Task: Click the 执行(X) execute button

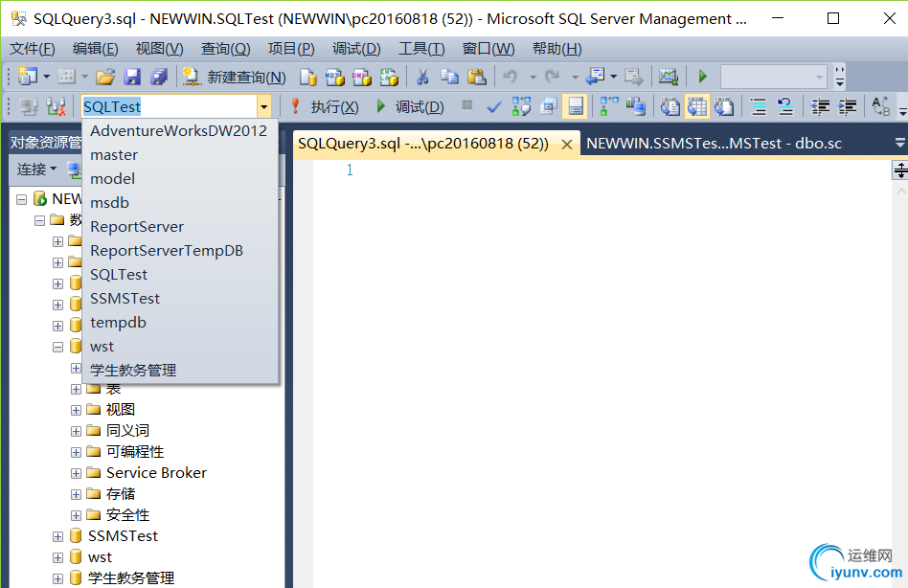Action: coord(325,107)
